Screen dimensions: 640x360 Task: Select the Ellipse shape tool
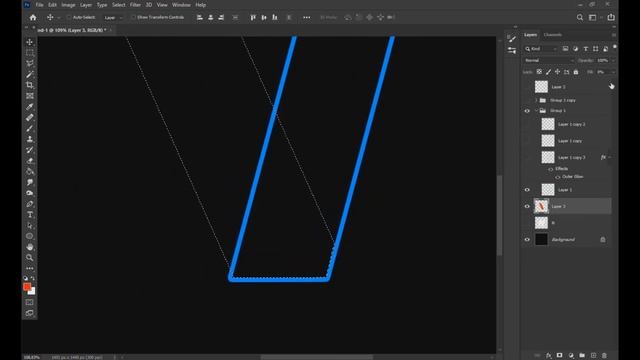[x=30, y=236]
